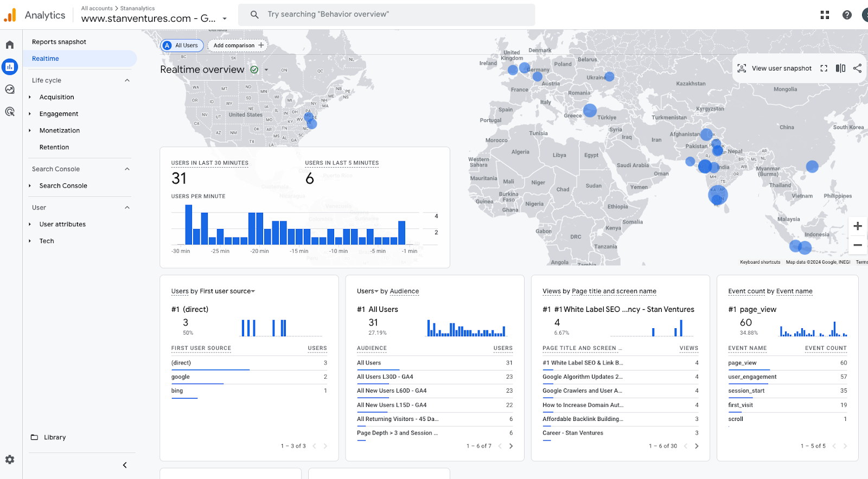The width and height of the screenshot is (868, 479).
Task: Select All Users L30D - GA4 audience row
Action: coord(435,377)
